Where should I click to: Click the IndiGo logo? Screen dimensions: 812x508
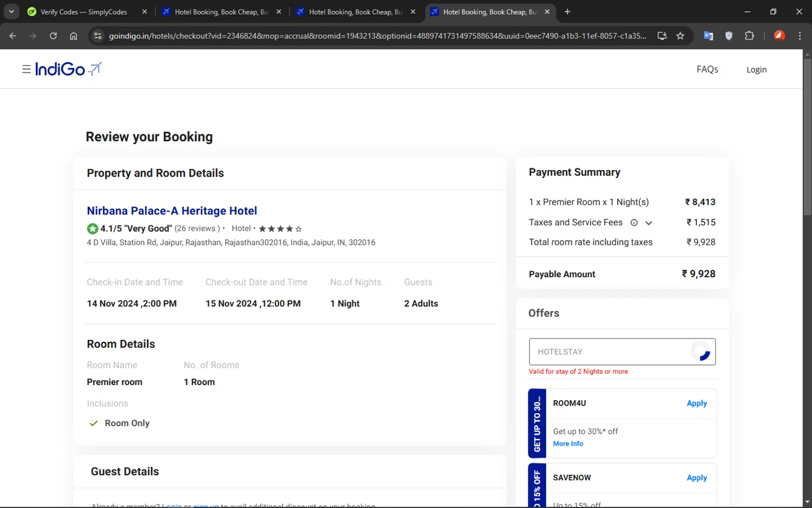[68, 69]
